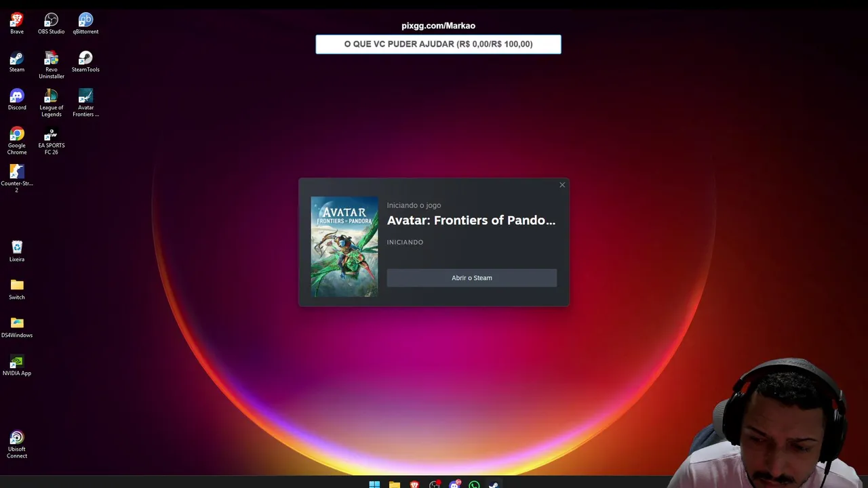Screen dimensions: 868x488
Task: Click the O QUE VC PUDER AJUDAR donation bar
Action: pyautogui.click(x=438, y=44)
